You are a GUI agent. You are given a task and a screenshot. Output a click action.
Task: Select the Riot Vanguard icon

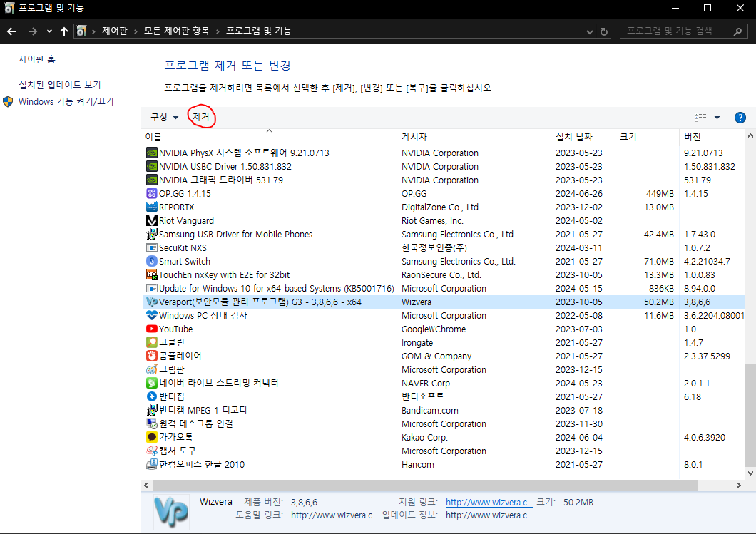[x=151, y=220]
